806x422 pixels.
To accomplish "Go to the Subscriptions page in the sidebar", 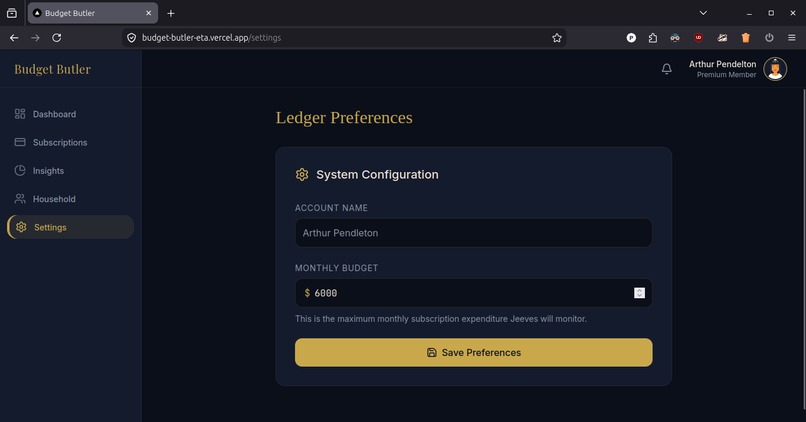I will 70,142.
